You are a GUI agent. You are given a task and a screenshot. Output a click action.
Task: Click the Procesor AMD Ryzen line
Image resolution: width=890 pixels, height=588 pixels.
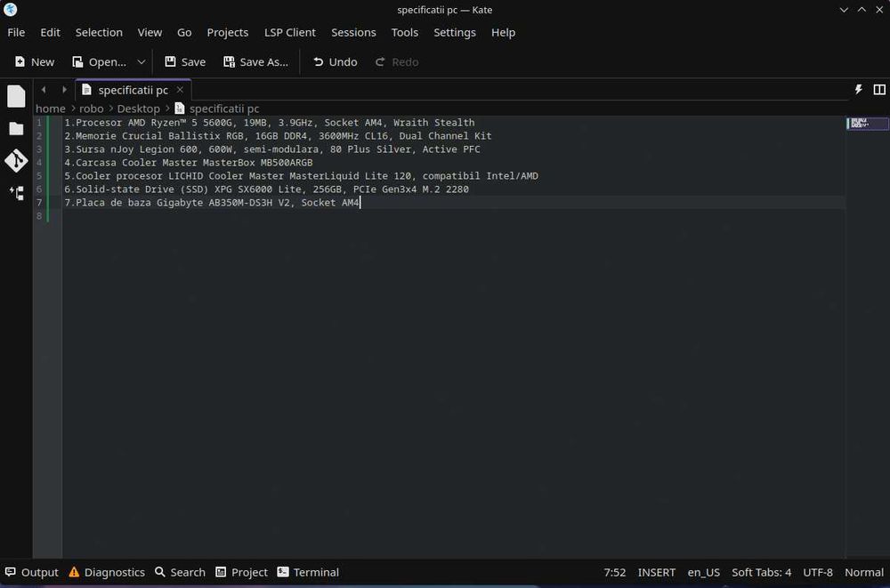coord(269,123)
